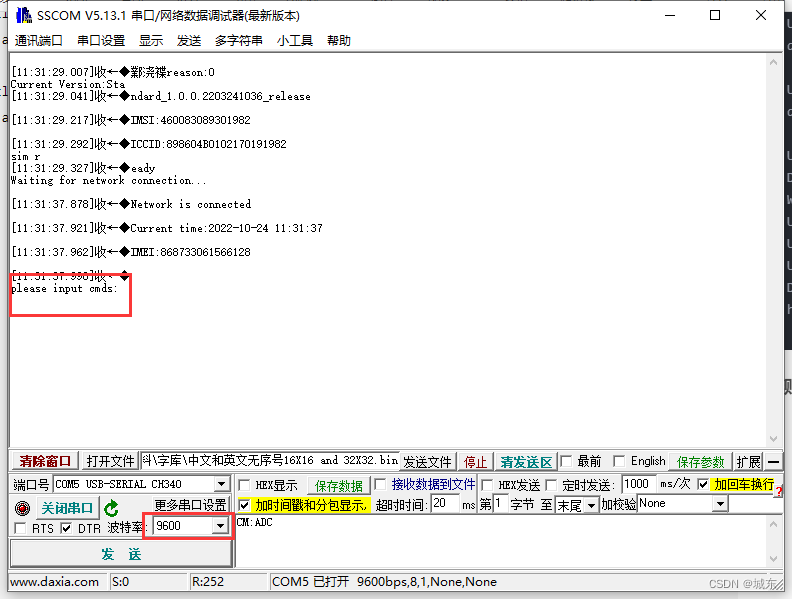This screenshot has height=599, width=792.
Task: Click the 停止 button
Action: tap(475, 462)
